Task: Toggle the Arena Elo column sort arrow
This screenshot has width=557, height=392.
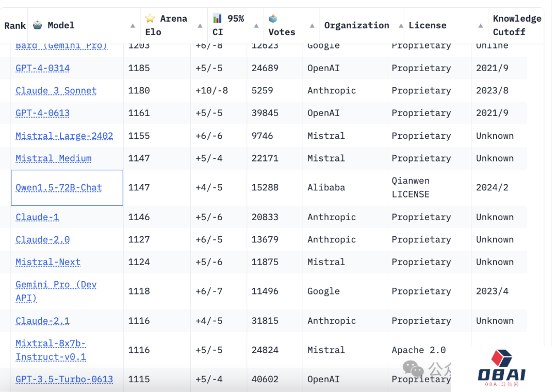Action: pyautogui.click(x=200, y=26)
